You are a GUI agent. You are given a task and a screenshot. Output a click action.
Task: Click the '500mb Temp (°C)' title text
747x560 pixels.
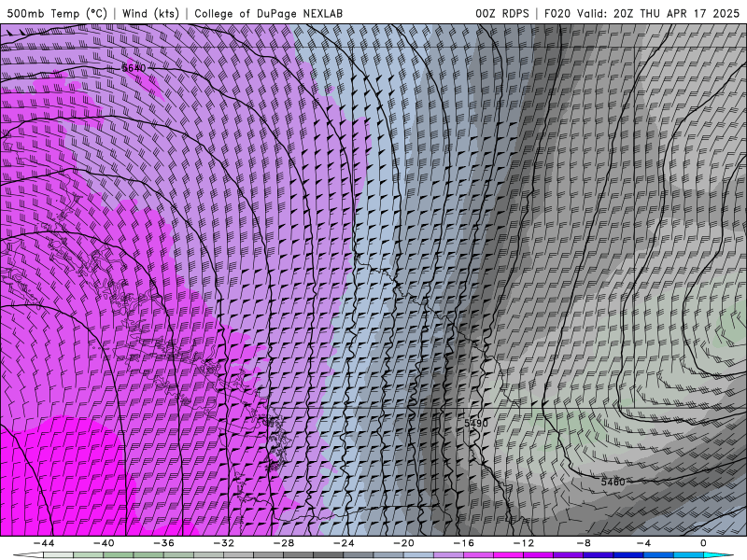point(57,13)
